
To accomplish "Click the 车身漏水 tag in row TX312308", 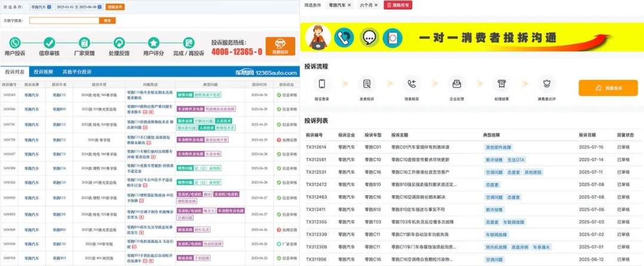I will tap(541, 247).
